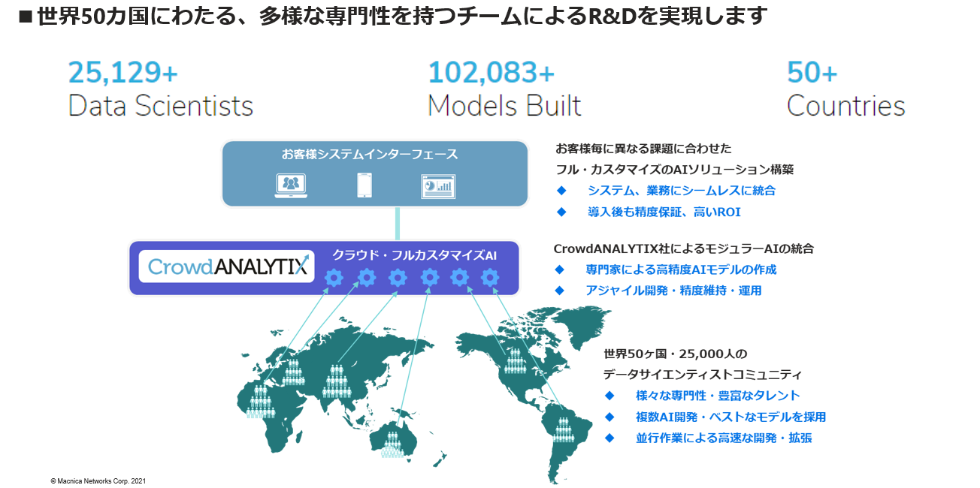The width and height of the screenshot is (980, 488).
Task: Click the third gear icon from left
Action: click(398, 278)
